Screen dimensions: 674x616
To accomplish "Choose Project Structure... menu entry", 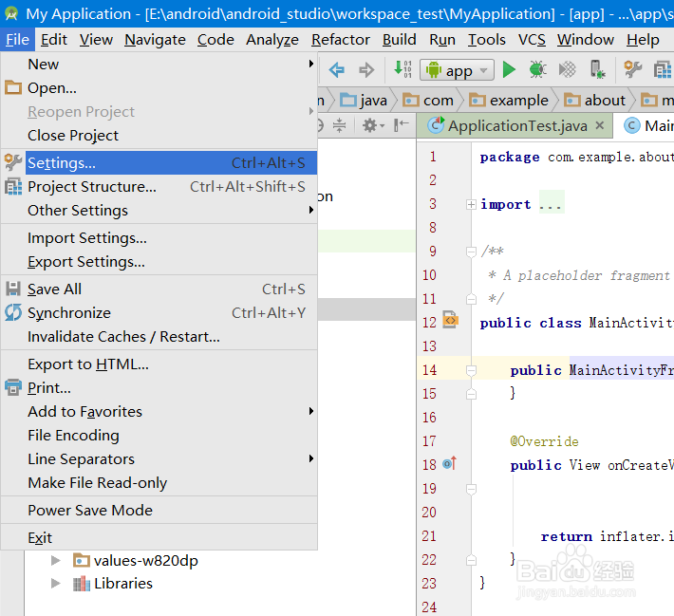I will [x=159, y=187].
